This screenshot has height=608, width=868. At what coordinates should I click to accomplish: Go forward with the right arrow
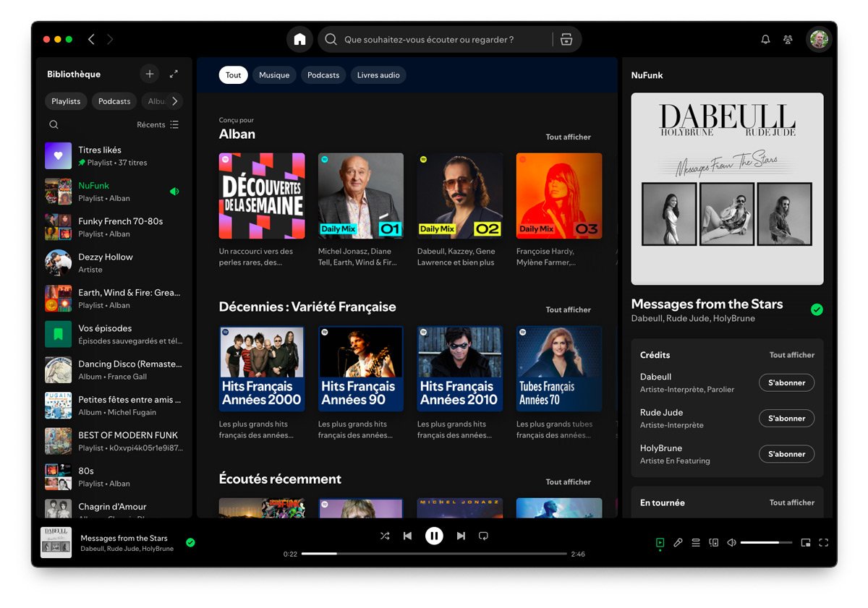(x=110, y=39)
